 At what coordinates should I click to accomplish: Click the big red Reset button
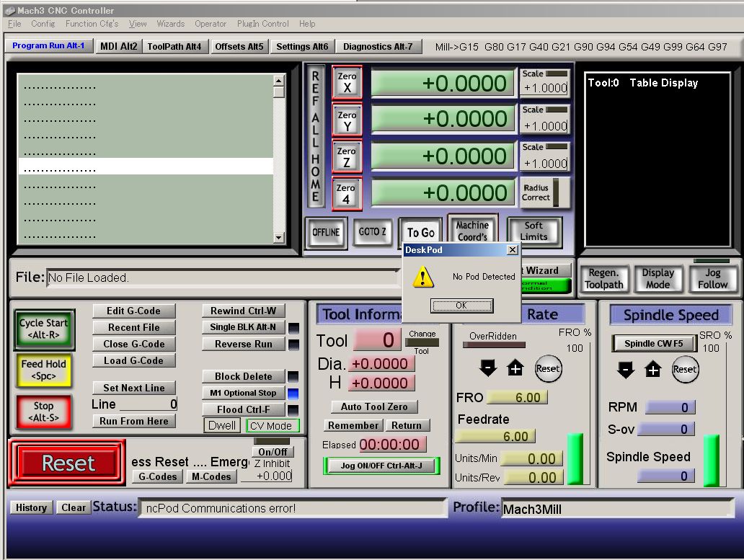pyautogui.click(x=67, y=463)
